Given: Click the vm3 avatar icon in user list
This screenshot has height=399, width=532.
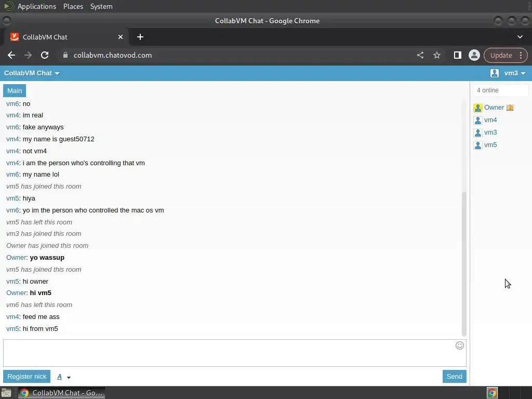Looking at the screenshot, I should [478, 132].
